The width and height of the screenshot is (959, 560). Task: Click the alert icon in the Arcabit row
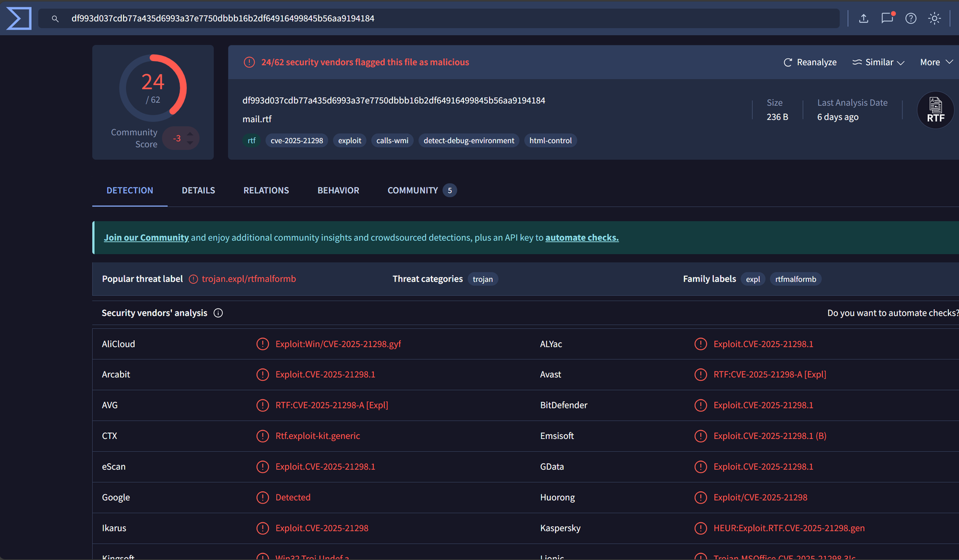263,375
